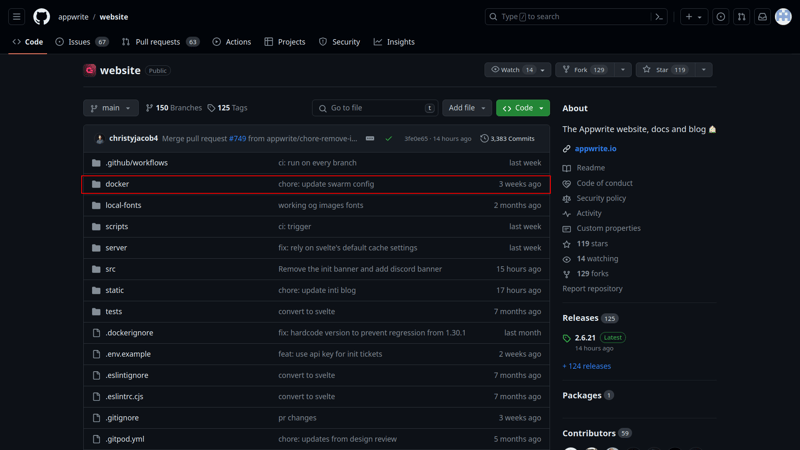This screenshot has height=450, width=800.
Task: Open pull request #749 link
Action: (x=237, y=138)
